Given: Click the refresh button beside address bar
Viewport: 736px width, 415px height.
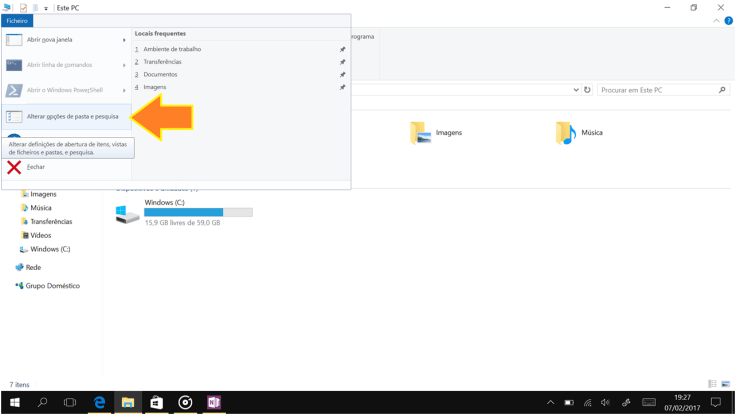Looking at the screenshot, I should click(x=587, y=90).
